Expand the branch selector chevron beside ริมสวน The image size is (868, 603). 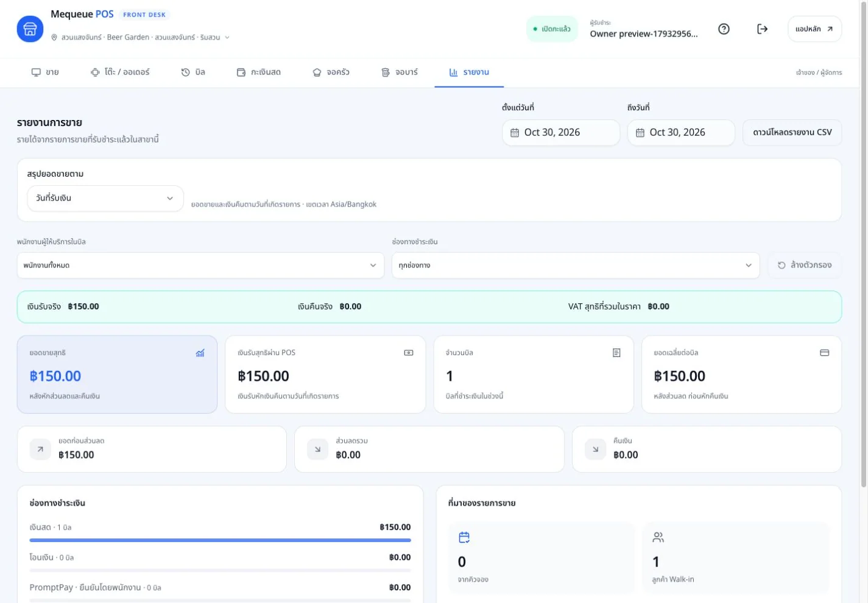tap(227, 38)
